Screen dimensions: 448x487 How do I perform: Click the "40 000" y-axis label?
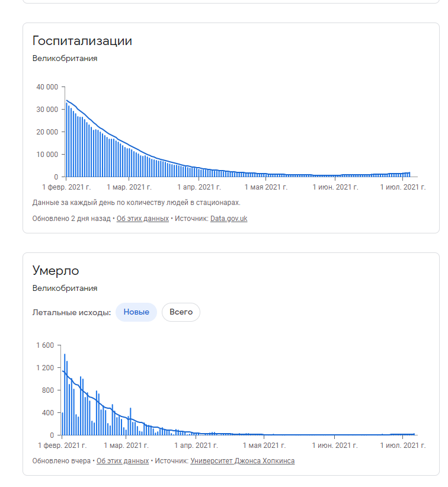click(x=47, y=87)
